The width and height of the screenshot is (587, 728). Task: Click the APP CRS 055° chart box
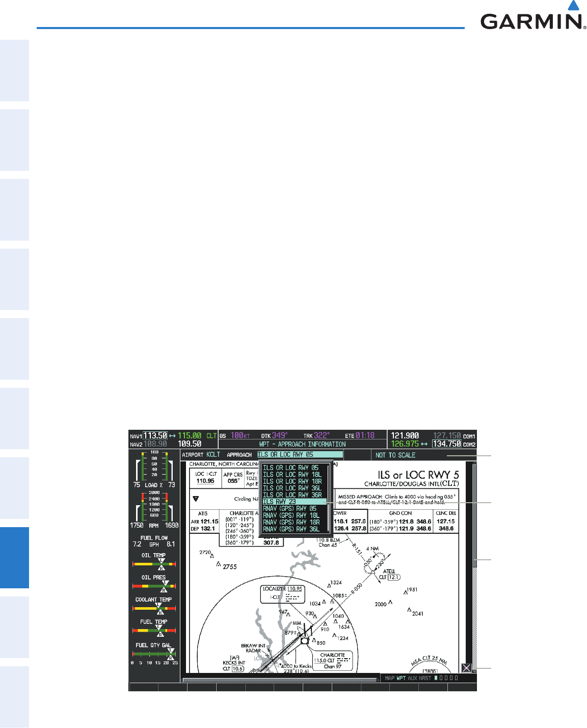[x=233, y=478]
